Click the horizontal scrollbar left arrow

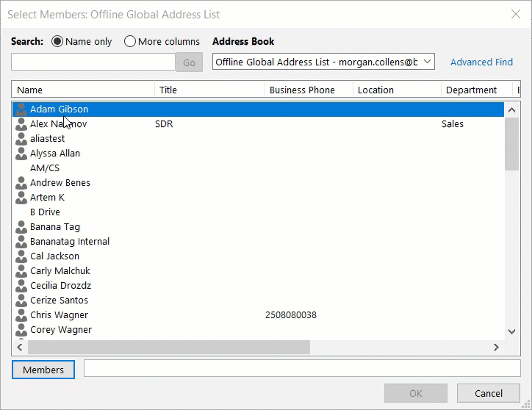point(20,347)
